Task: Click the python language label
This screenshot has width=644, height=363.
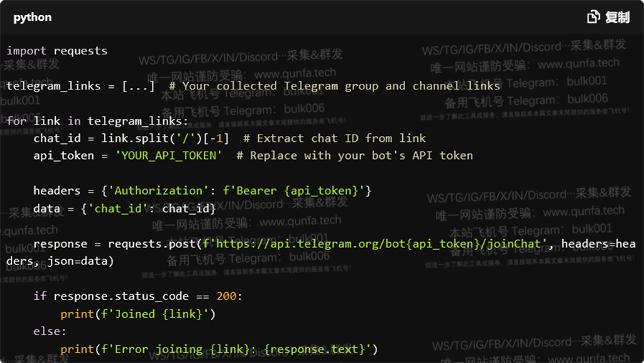Action: click(x=32, y=17)
